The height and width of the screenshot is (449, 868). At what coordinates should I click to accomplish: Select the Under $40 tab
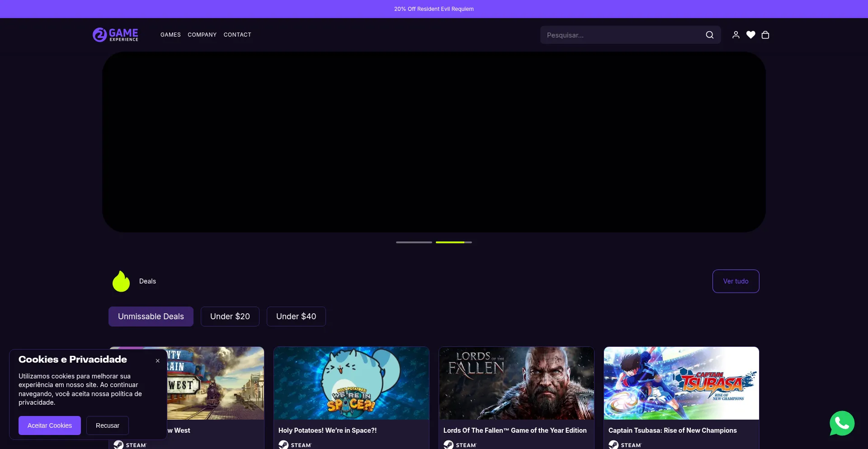tap(296, 317)
